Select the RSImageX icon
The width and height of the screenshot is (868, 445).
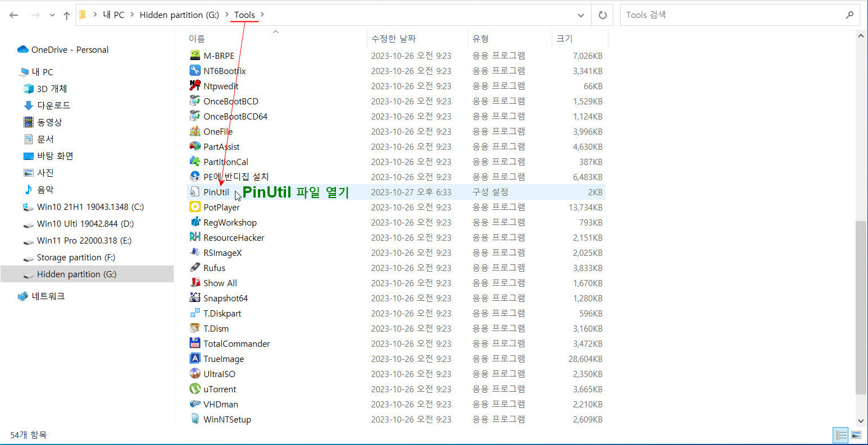[195, 253]
